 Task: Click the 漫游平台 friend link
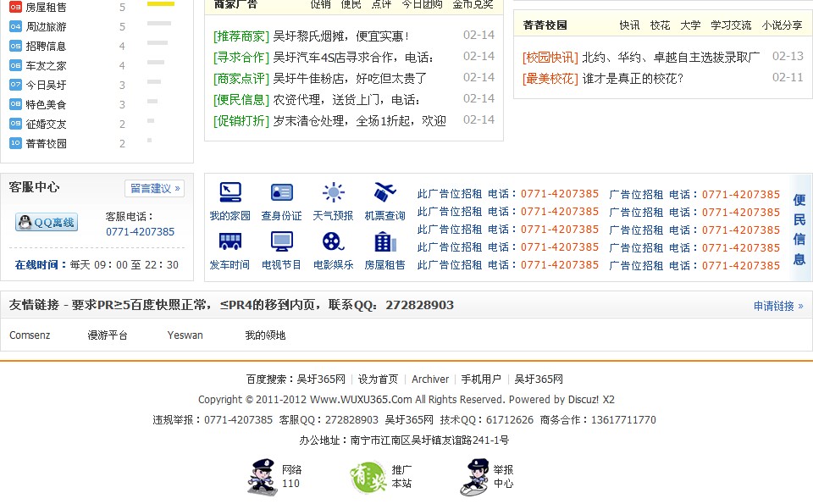tap(108, 335)
